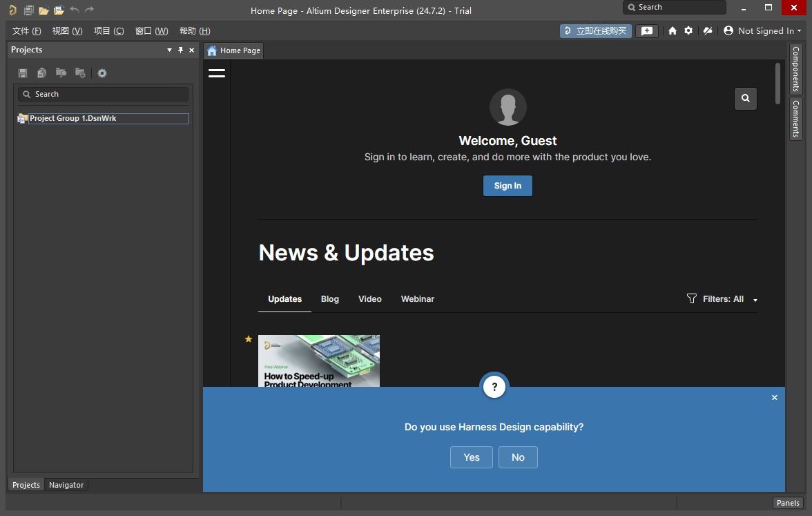Click the feedback comment icon near buy button

click(x=647, y=31)
